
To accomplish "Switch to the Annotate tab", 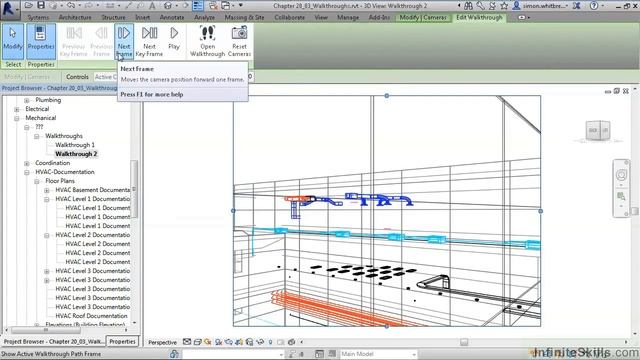I will 171,18.
